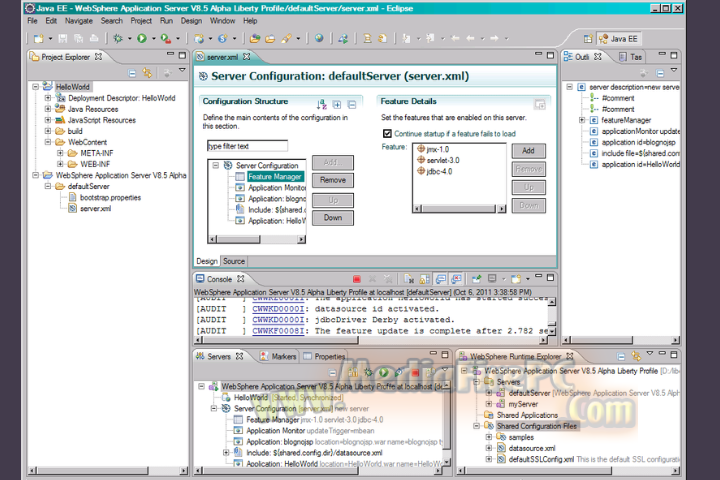Click the Debug bug toolbar icon
720x480 pixels.
[x=118, y=39]
